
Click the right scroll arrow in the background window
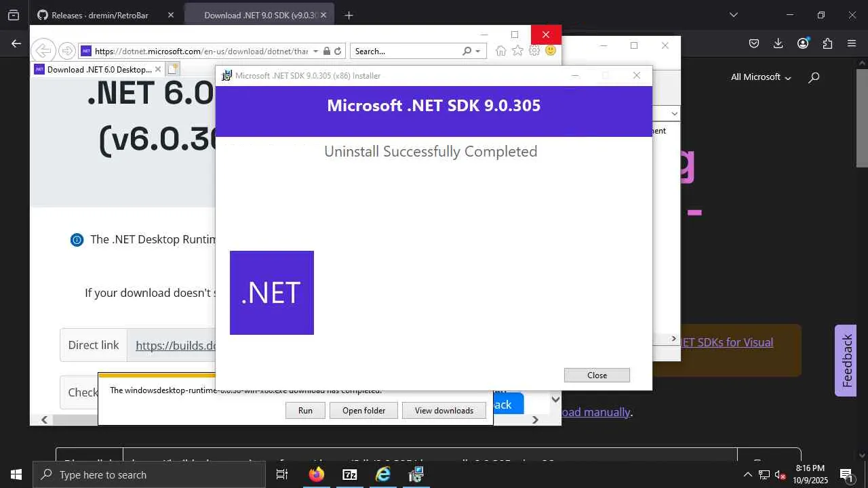point(673,338)
